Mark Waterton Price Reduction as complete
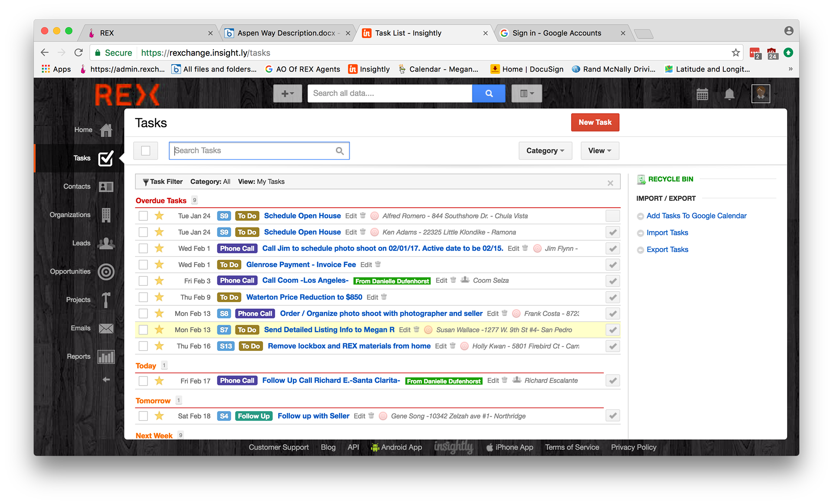Viewport: 833px width, 504px height. coord(613,297)
